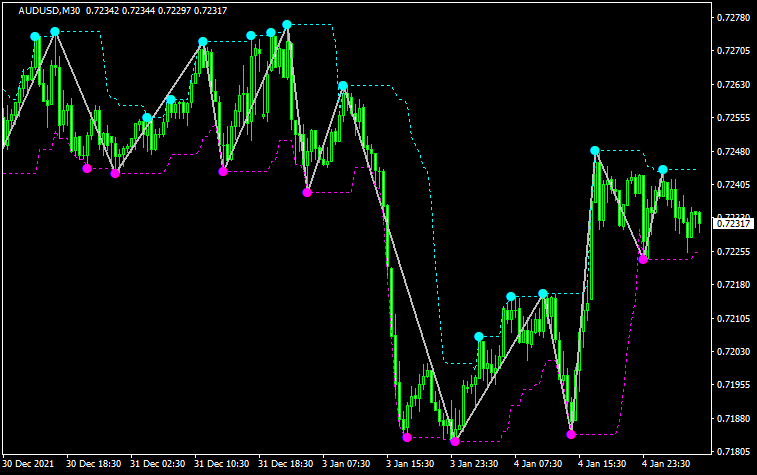Image resolution: width=757 pixels, height=475 pixels.
Task: Select the magenta dot above 4 Jan 15:30 label
Action: pos(571,434)
